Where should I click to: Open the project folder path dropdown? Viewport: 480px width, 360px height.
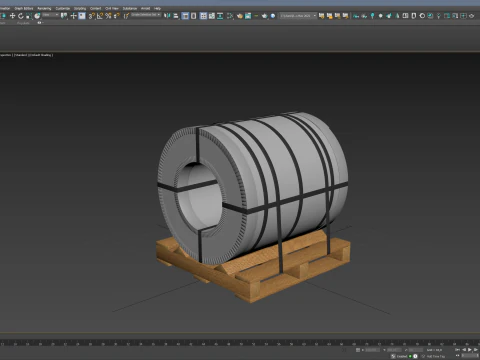click(298, 16)
